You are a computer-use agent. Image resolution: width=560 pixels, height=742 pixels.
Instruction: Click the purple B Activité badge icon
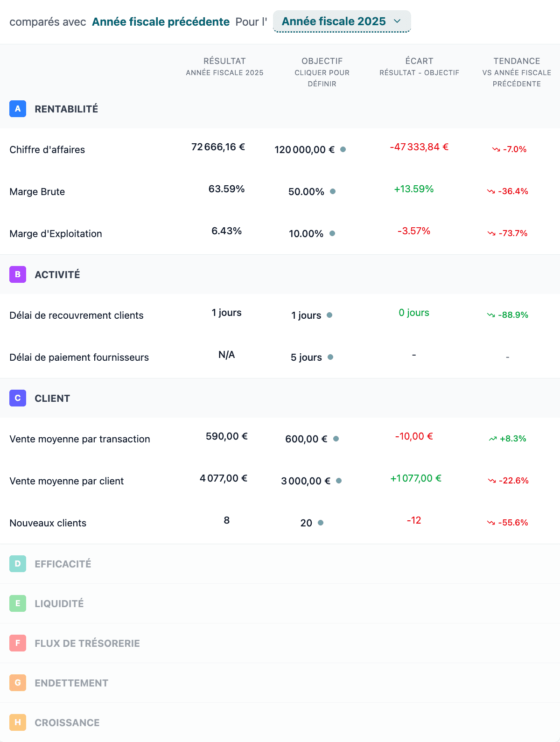click(18, 274)
